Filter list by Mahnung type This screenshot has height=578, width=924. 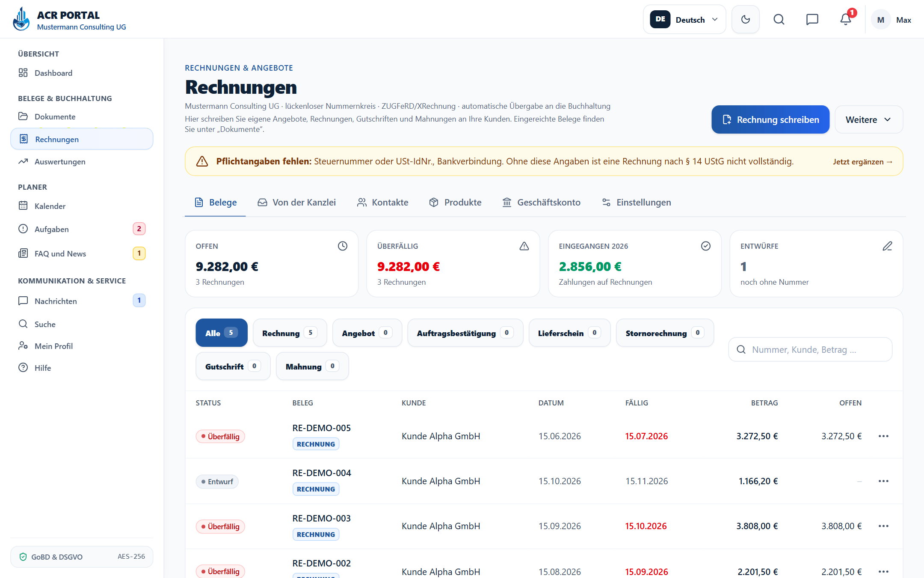click(x=312, y=366)
